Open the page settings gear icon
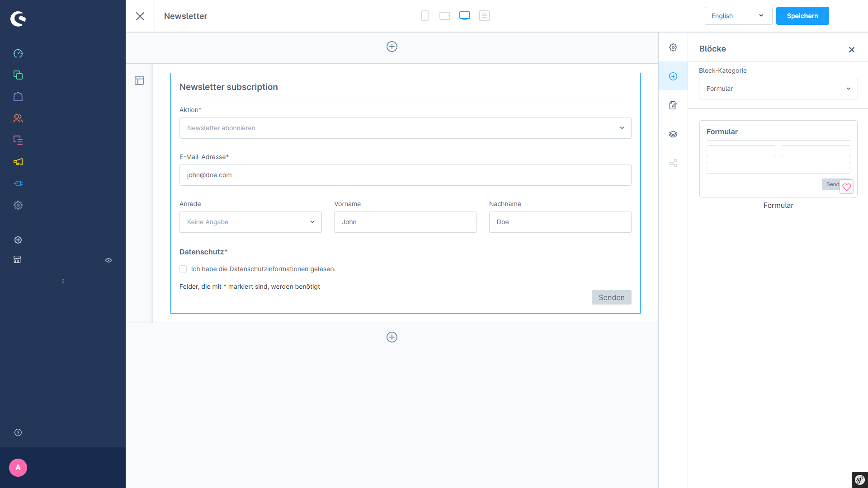868x488 pixels. pyautogui.click(x=673, y=47)
